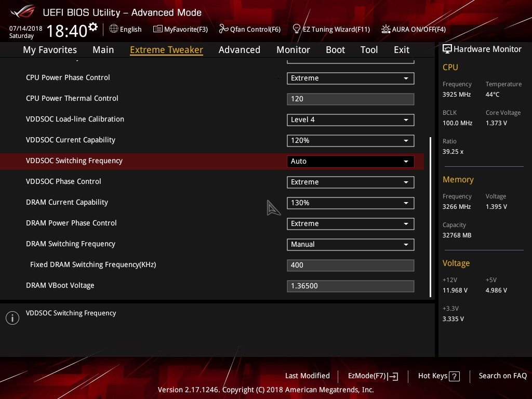Go to the Advanced tab
532x399 pixels.
click(240, 50)
